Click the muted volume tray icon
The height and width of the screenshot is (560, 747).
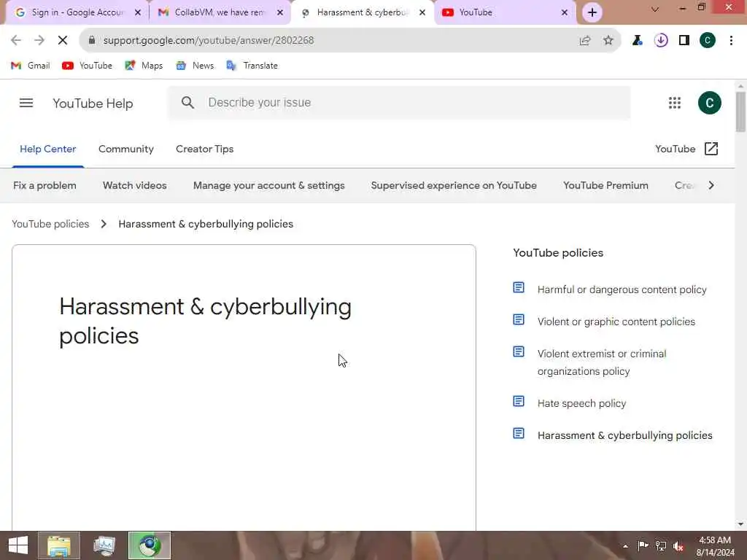coord(678,546)
